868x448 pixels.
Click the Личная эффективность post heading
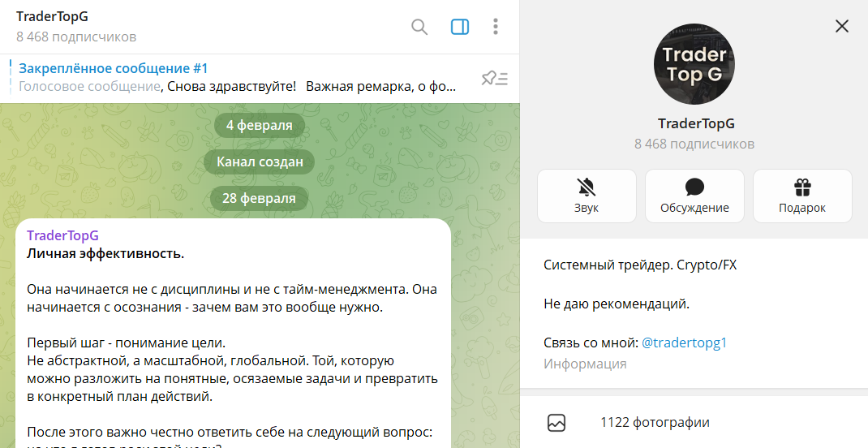click(x=105, y=254)
